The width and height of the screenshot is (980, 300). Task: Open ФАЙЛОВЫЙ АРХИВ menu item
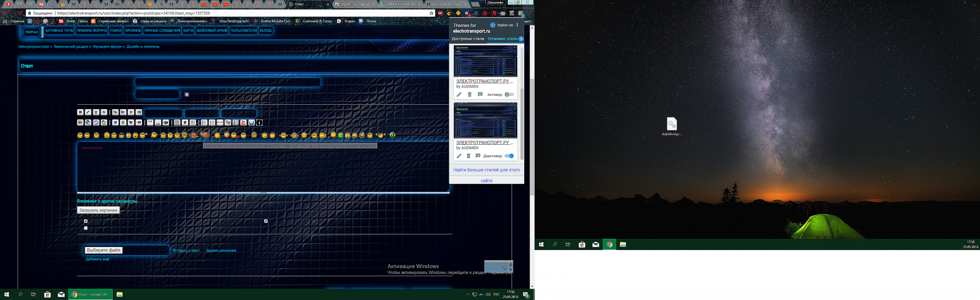(212, 30)
